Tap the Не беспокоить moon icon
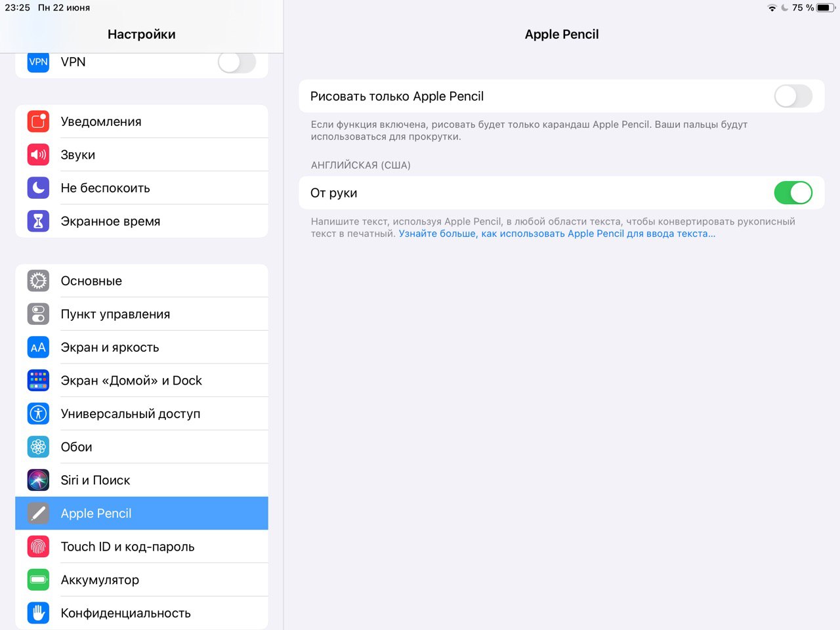The height and width of the screenshot is (630, 840). (x=38, y=188)
